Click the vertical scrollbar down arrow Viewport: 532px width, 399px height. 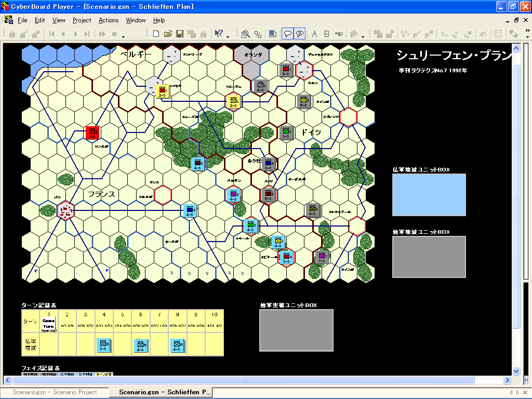(516, 371)
